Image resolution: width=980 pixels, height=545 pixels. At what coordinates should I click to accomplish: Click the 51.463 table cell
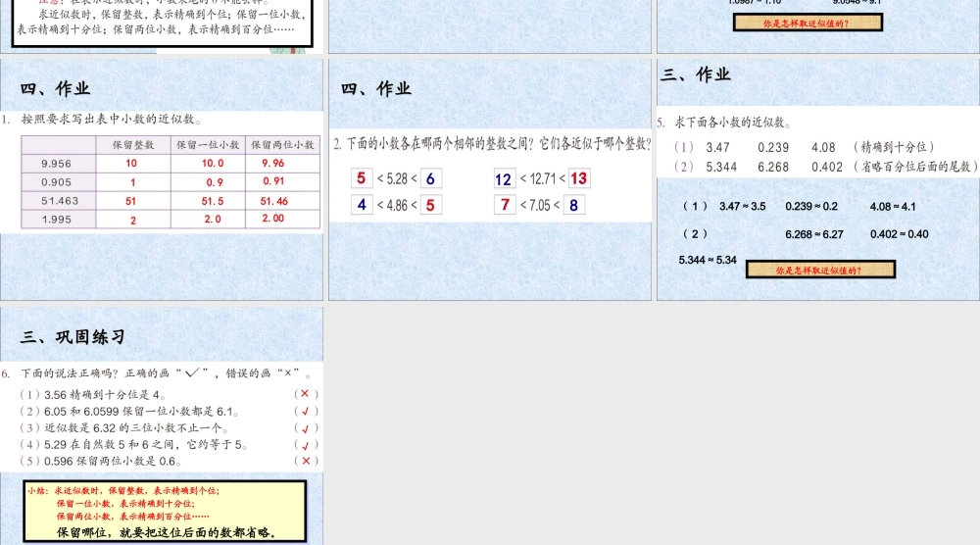coord(58,201)
